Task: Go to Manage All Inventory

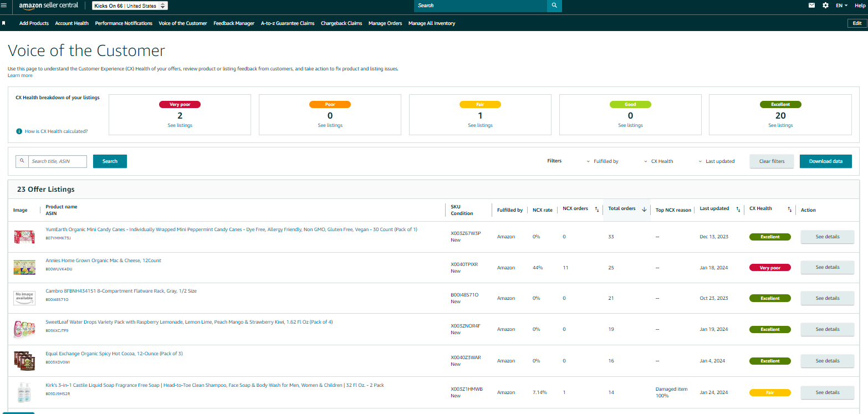Action: click(432, 23)
